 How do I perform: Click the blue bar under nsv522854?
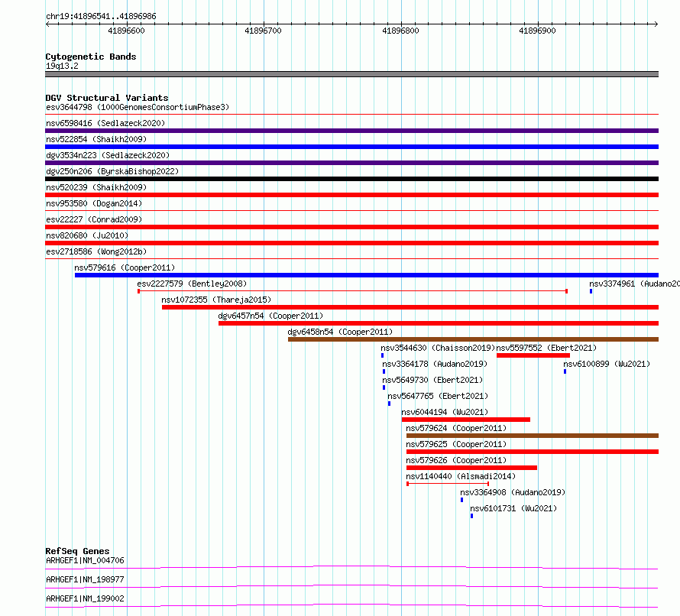(351, 147)
